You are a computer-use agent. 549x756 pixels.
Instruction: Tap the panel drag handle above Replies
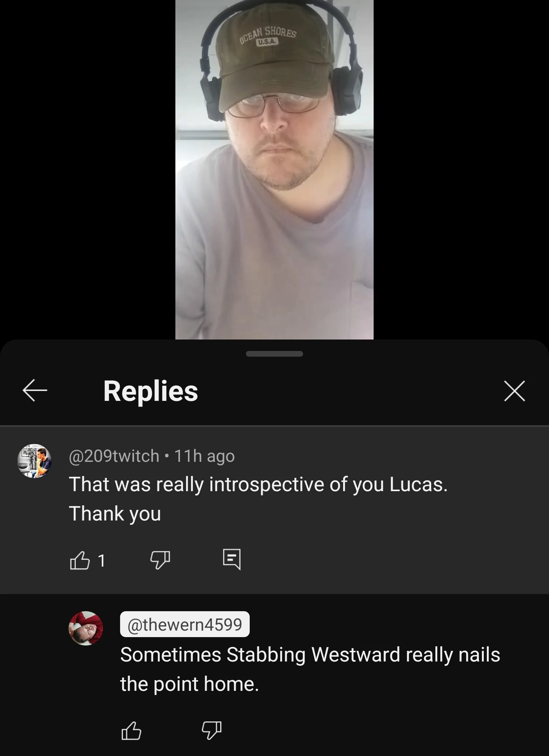click(274, 354)
